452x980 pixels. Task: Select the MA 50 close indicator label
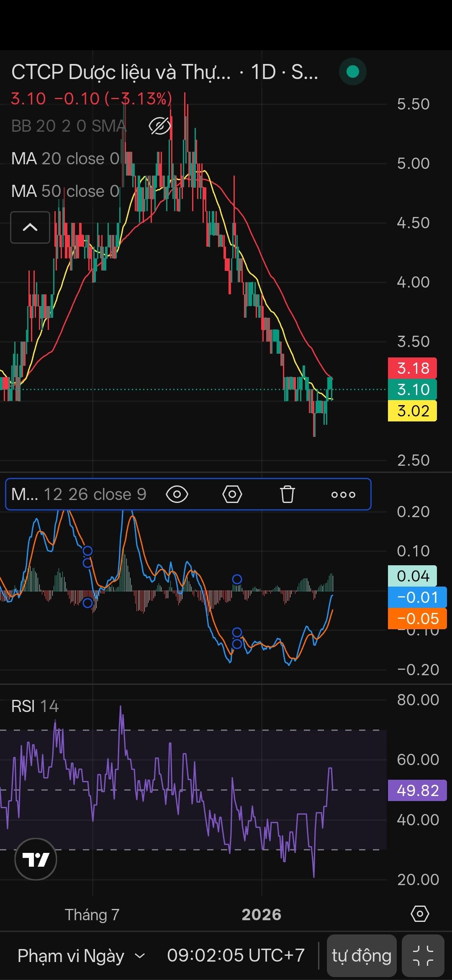pos(65,191)
